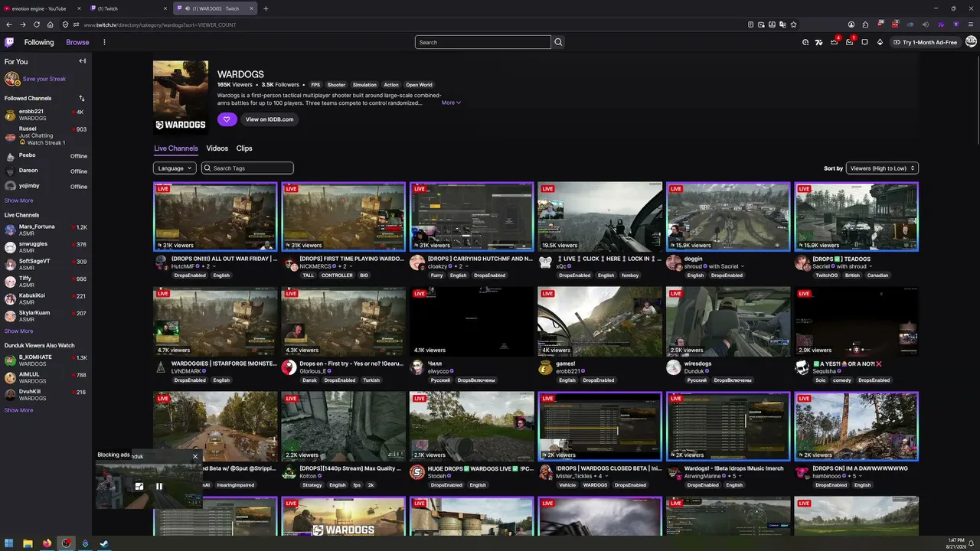Open HutchMF's stream thumbnail
This screenshot has height=551, width=980.
pos(215,217)
